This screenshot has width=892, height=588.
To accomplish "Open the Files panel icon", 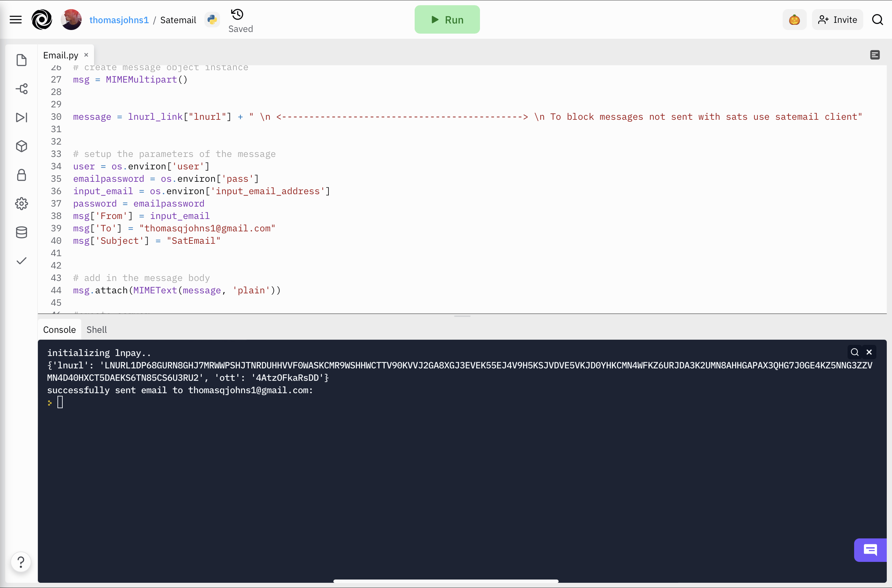I will pos(22,60).
